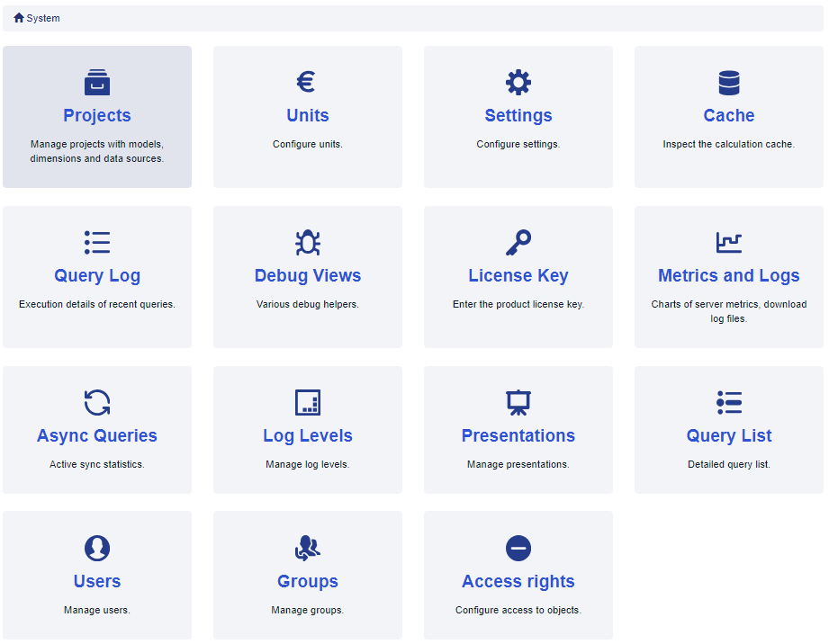Click the Debug Views bug icon
This screenshot has height=644, width=829.
click(x=308, y=243)
